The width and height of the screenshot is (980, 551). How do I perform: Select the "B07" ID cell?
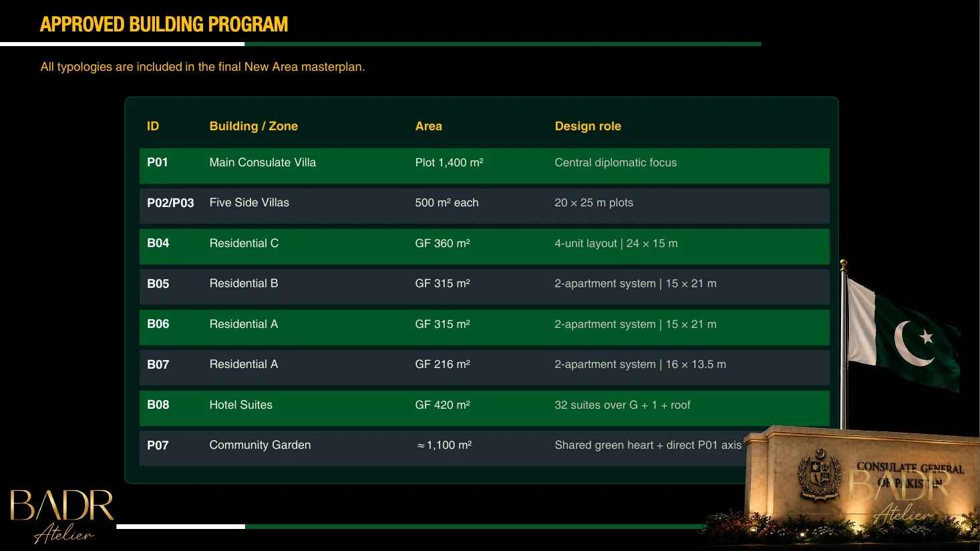(x=158, y=365)
